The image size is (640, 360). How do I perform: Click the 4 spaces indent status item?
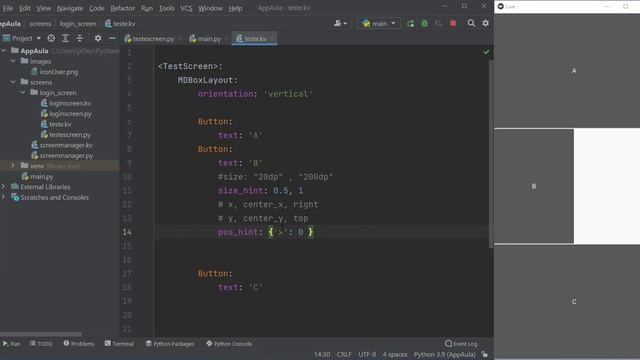click(x=395, y=354)
